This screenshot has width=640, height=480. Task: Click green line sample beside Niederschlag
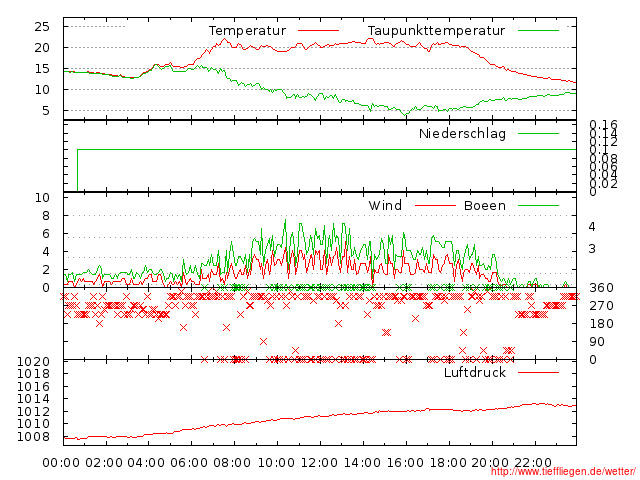click(x=538, y=133)
